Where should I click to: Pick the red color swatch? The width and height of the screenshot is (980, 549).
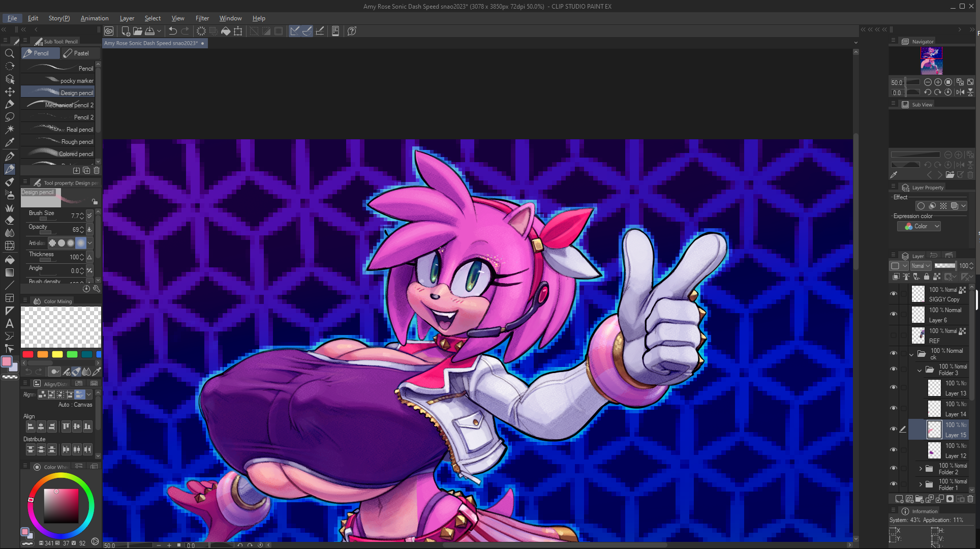coord(28,354)
